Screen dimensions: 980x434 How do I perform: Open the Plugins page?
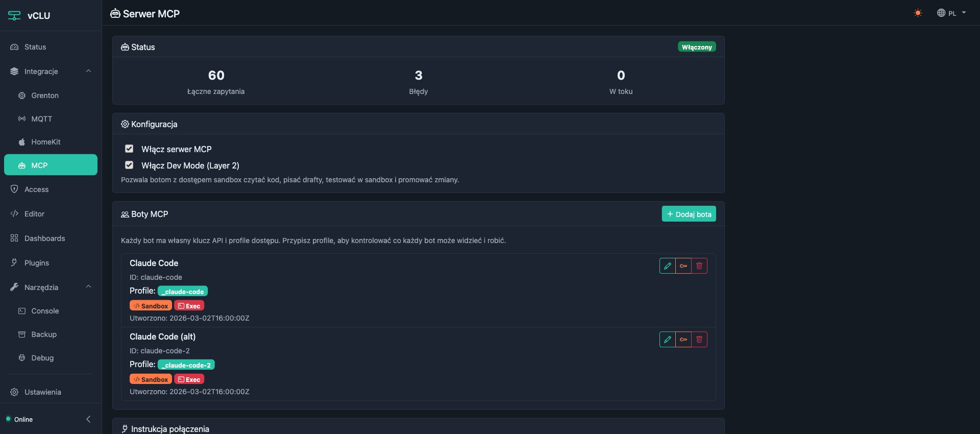point(51,263)
